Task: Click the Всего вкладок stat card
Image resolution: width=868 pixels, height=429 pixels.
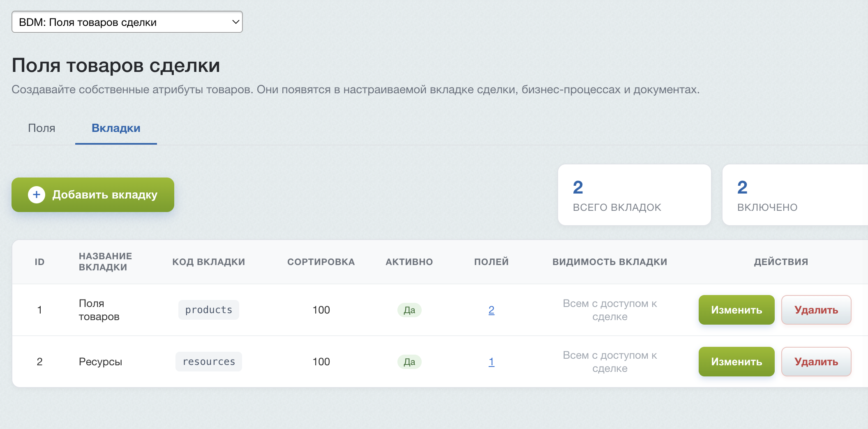Action: coord(635,195)
